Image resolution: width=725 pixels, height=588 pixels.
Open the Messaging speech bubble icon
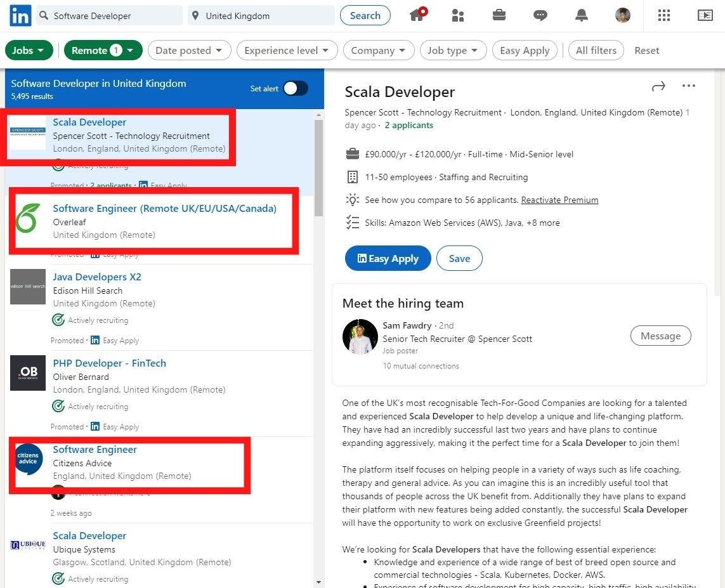[x=540, y=16]
